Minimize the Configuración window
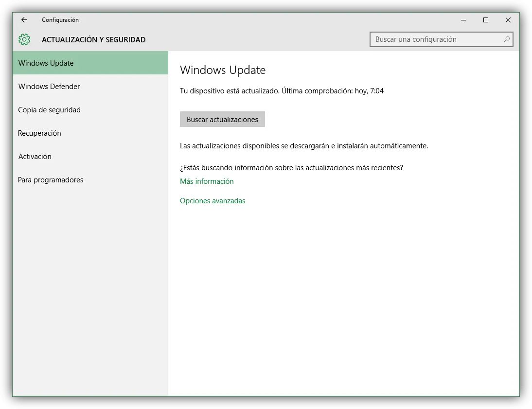Screen dimensions: 532x409 [463, 20]
